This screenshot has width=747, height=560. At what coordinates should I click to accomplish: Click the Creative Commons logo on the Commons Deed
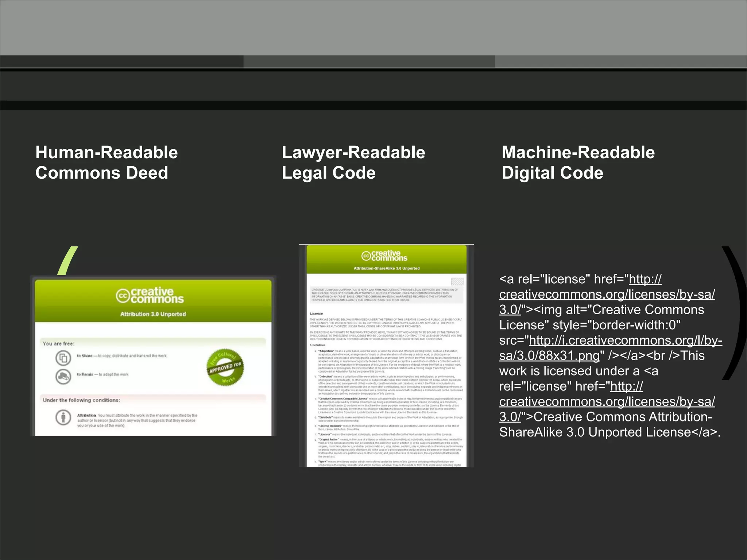(x=150, y=295)
